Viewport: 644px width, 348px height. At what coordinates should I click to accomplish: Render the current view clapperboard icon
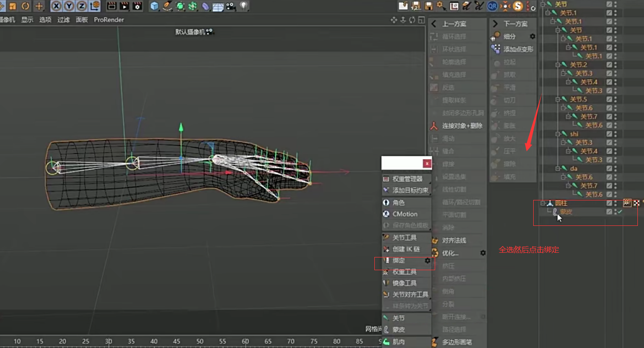(112, 6)
